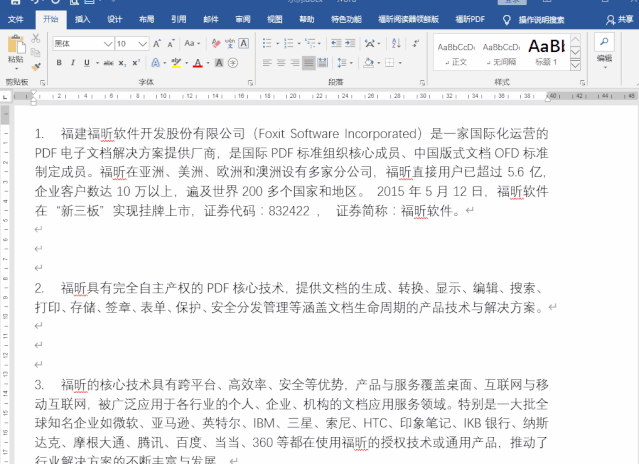
Task: Sort text with the A-Z sort icon
Action: [x=396, y=43]
